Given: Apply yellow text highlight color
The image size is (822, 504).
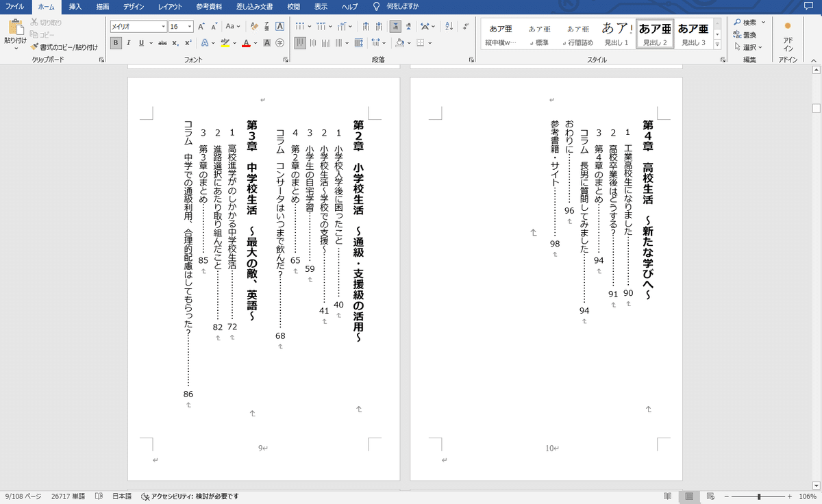Looking at the screenshot, I should pyautogui.click(x=225, y=42).
